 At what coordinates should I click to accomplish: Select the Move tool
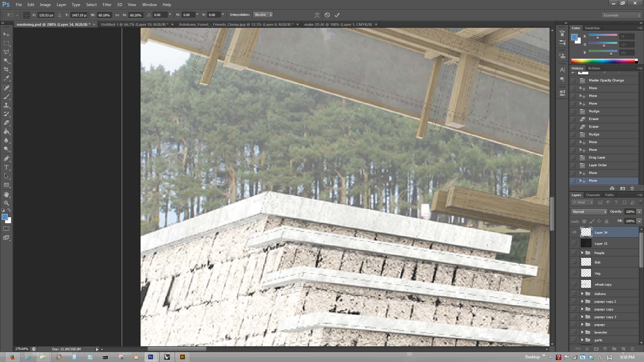point(7,34)
